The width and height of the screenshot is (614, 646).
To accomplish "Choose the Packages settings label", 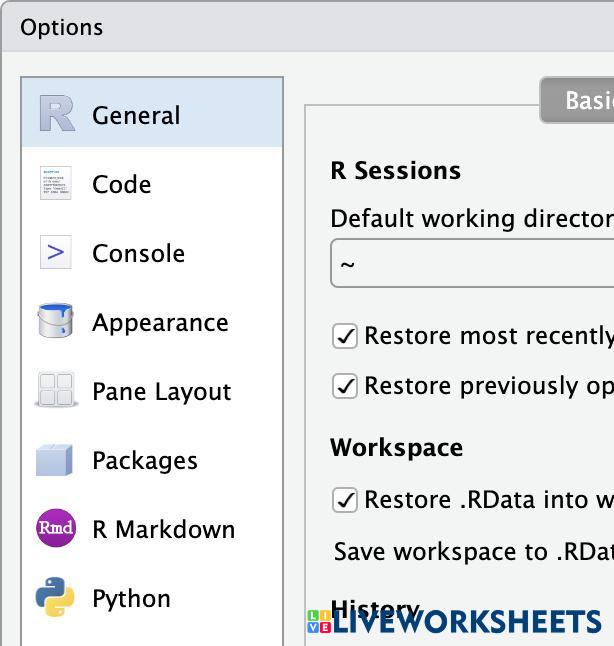I will [x=145, y=461].
